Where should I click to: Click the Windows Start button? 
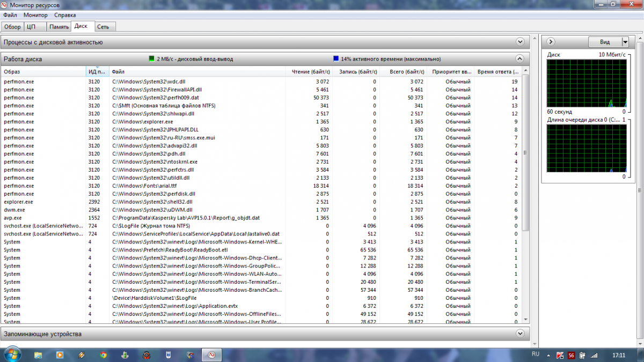(x=12, y=354)
